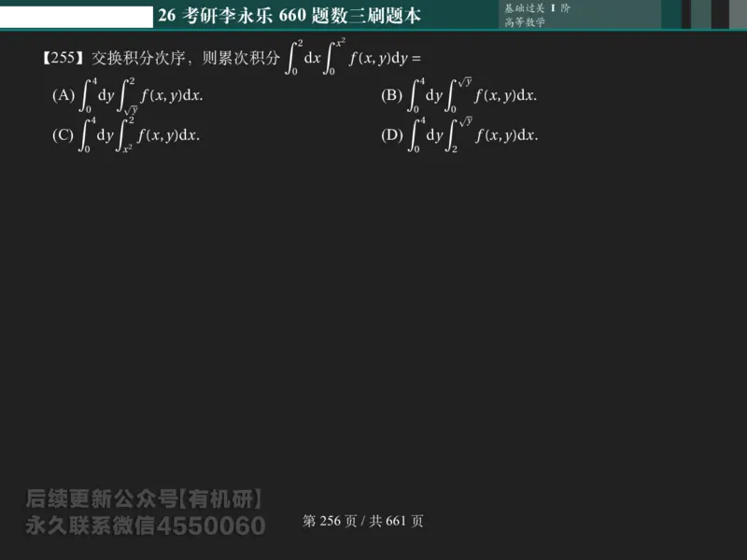Screen dimensions: 747x560
Task: Click the page indicator 第 256 页 / 共 661 页
Action: tap(362, 519)
